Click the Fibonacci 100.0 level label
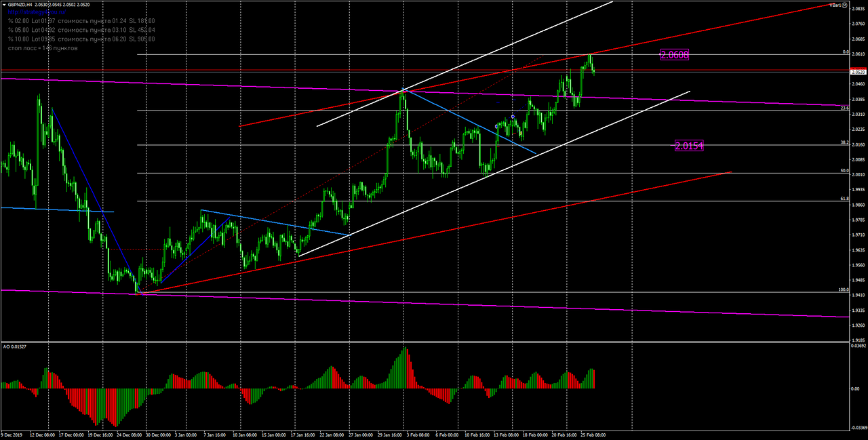 pyautogui.click(x=844, y=289)
